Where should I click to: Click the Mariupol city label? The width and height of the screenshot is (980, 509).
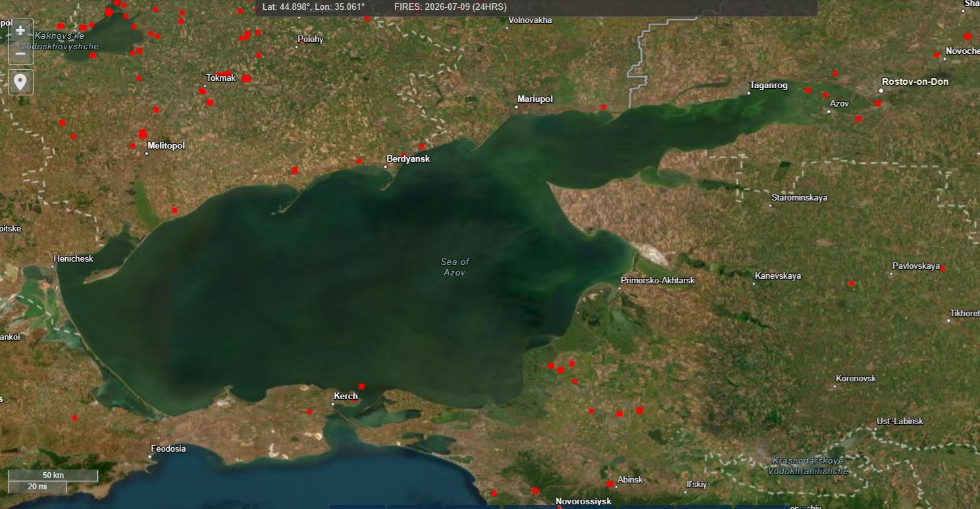click(x=535, y=99)
